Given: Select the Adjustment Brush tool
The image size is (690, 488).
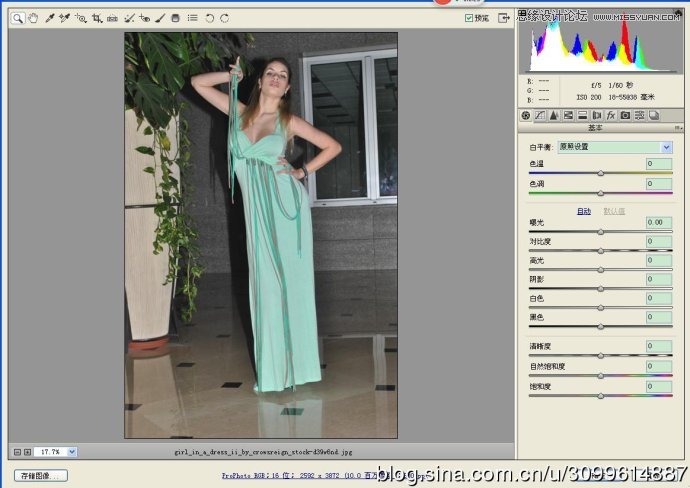Looking at the screenshot, I should (161, 18).
